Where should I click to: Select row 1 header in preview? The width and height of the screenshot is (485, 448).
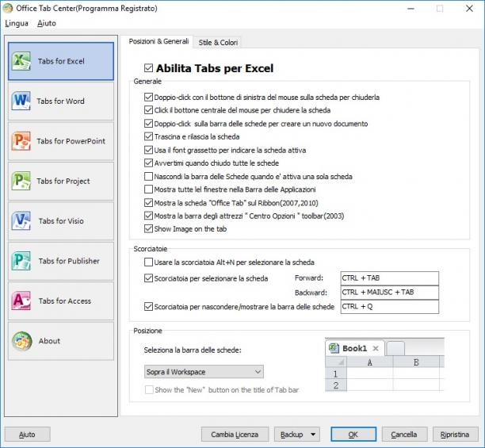336,373
